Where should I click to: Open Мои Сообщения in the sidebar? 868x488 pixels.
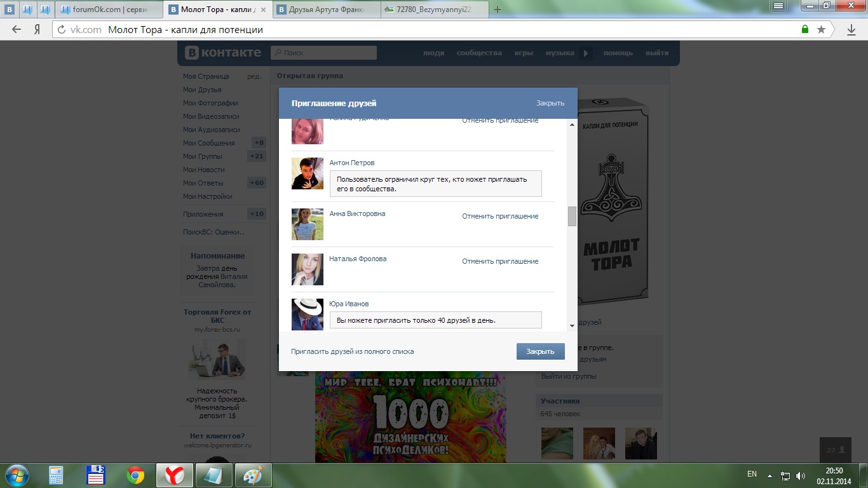tap(209, 143)
